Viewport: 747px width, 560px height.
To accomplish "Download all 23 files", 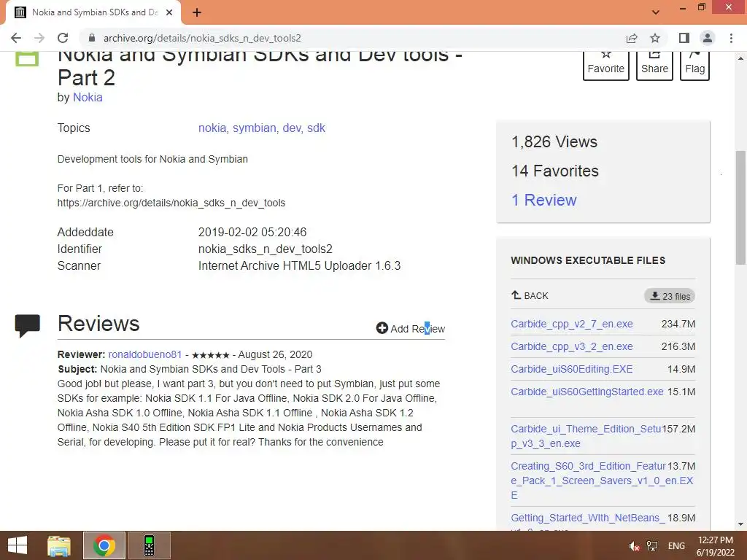I will point(670,296).
